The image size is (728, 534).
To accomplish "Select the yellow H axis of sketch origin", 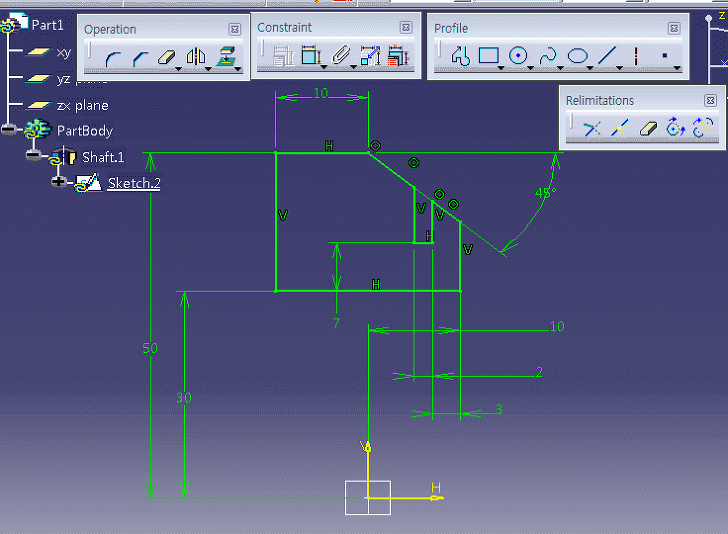I will coord(406,498).
